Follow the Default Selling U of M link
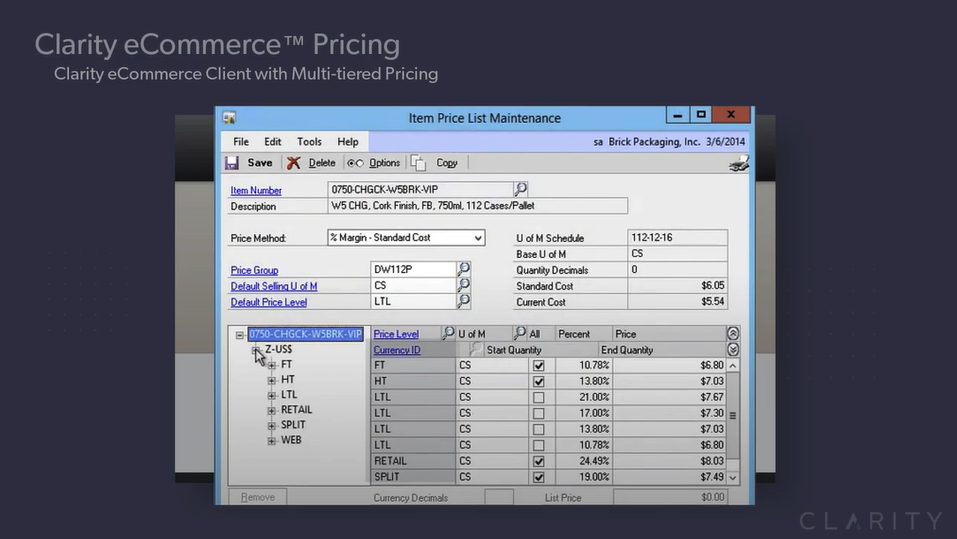This screenshot has height=539, width=957. tap(274, 286)
